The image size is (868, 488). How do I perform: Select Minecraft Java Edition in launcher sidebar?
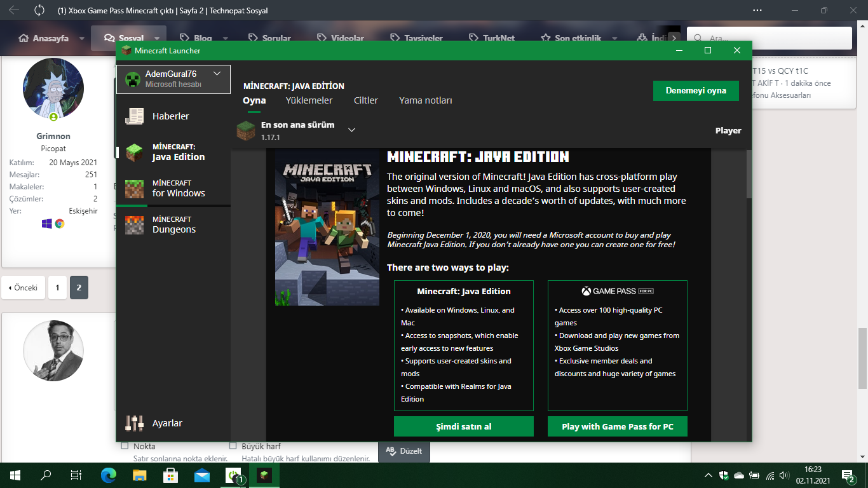[x=173, y=152]
